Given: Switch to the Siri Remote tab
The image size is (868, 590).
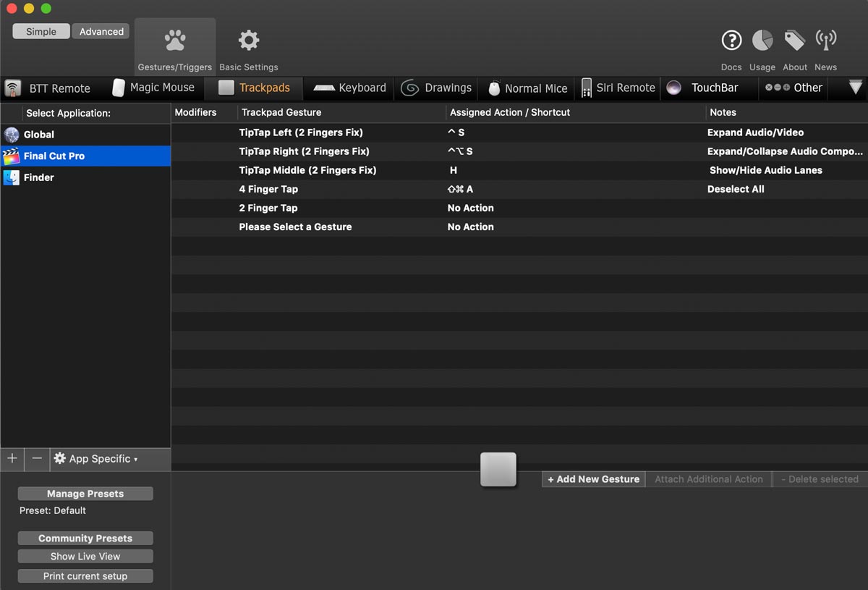Looking at the screenshot, I should pos(618,88).
